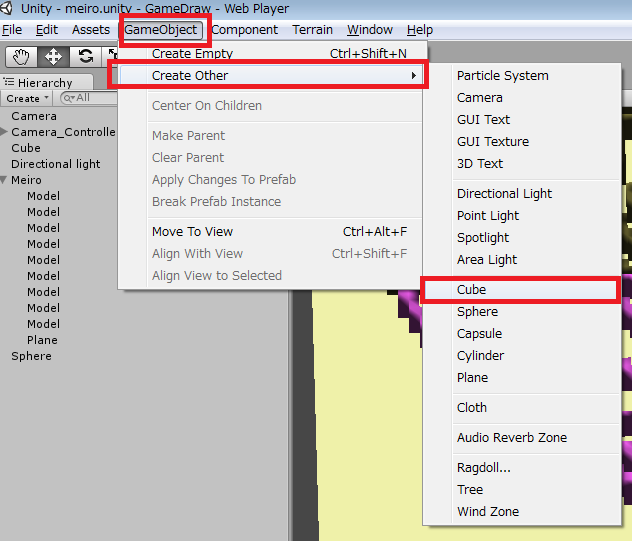Collapse the Meiro tree item
632x541 pixels.
[4, 180]
